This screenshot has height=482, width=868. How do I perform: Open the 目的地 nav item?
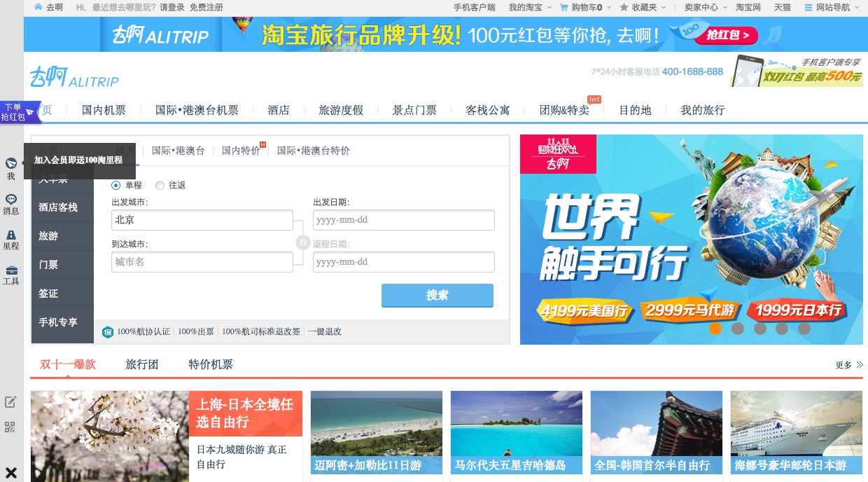[635, 110]
